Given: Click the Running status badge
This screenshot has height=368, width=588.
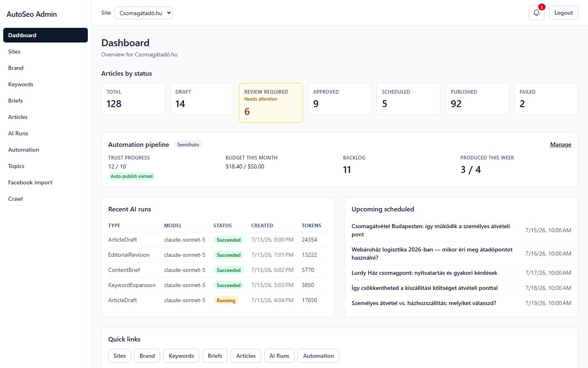Looking at the screenshot, I should pos(226,300).
